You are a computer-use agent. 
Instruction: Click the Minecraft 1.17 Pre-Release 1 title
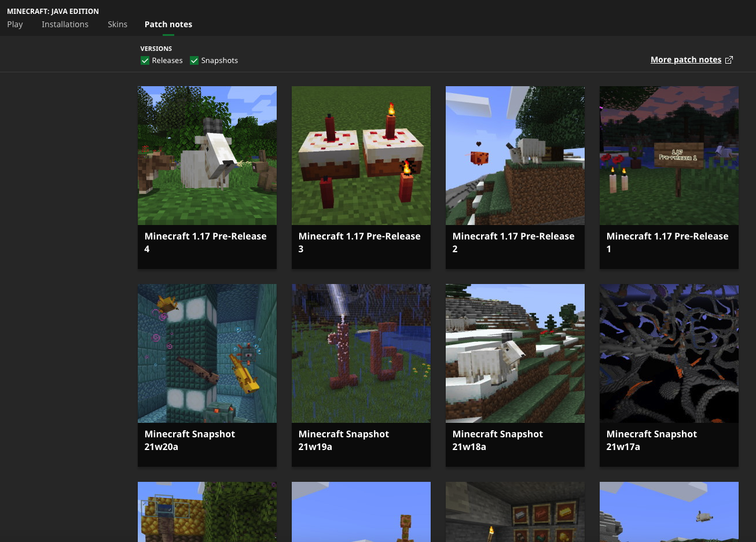pos(667,242)
